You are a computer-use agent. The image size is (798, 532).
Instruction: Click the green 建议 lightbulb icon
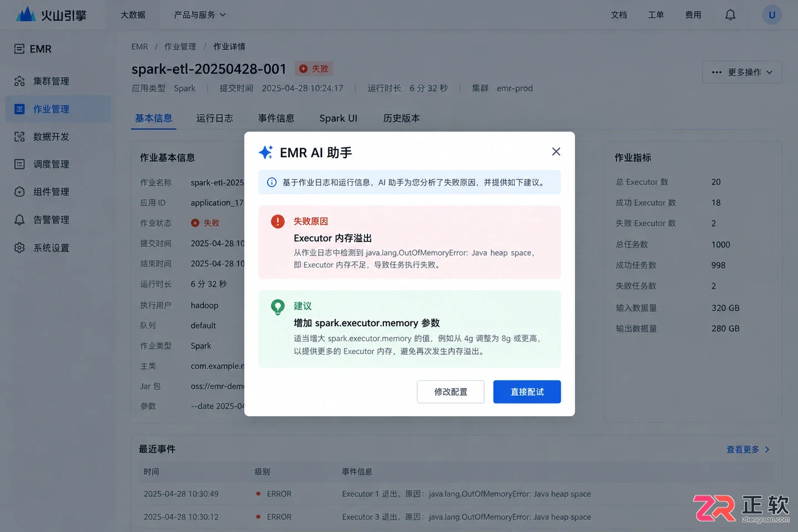[278, 307]
